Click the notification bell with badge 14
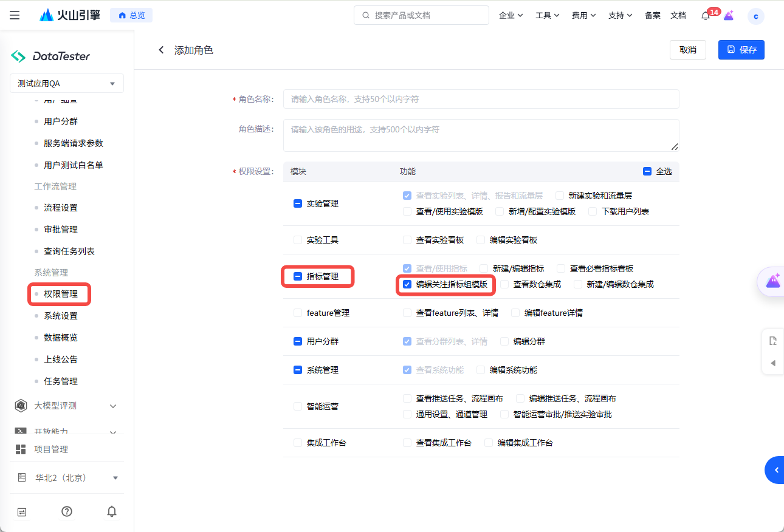 click(x=706, y=16)
